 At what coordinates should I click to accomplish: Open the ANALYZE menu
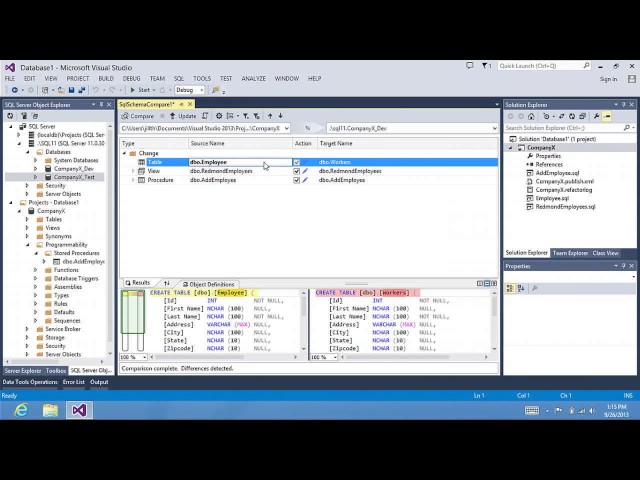(253, 78)
